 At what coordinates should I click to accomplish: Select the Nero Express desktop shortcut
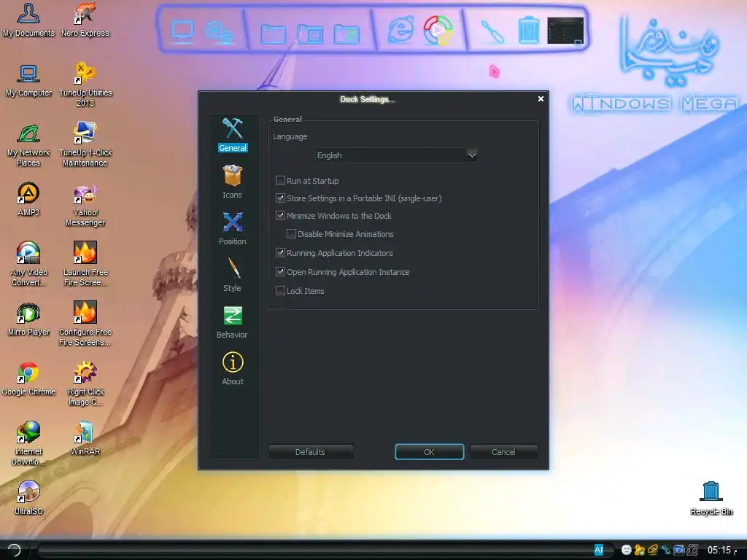tap(85, 20)
